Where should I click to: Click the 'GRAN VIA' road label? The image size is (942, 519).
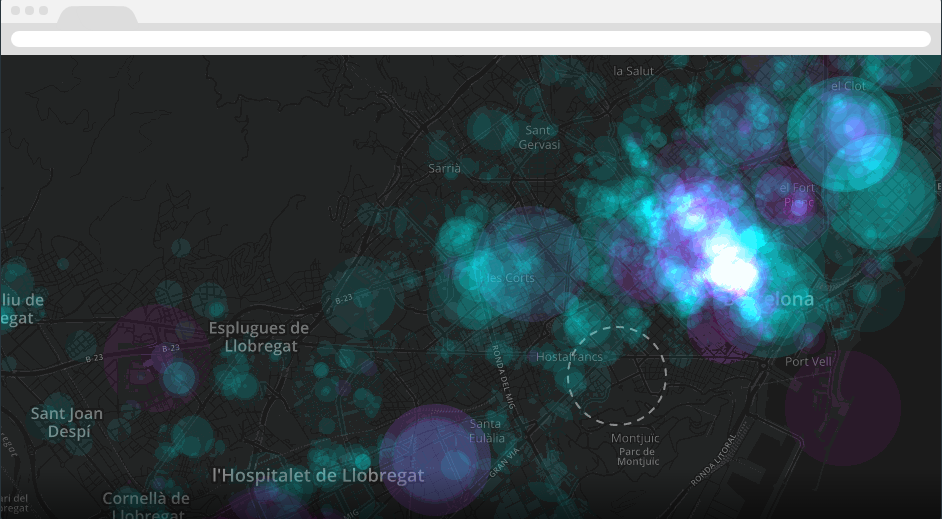click(x=503, y=461)
